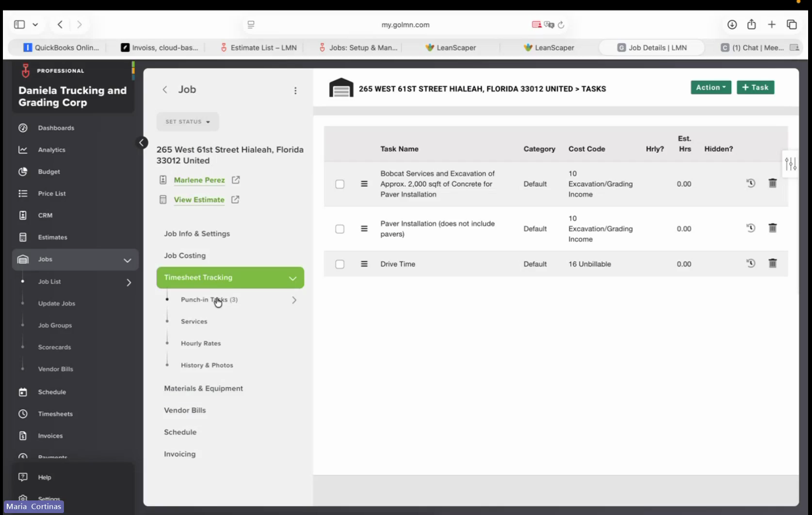Click the Safari downloads icon
This screenshot has width=812, height=515.
(732, 24)
